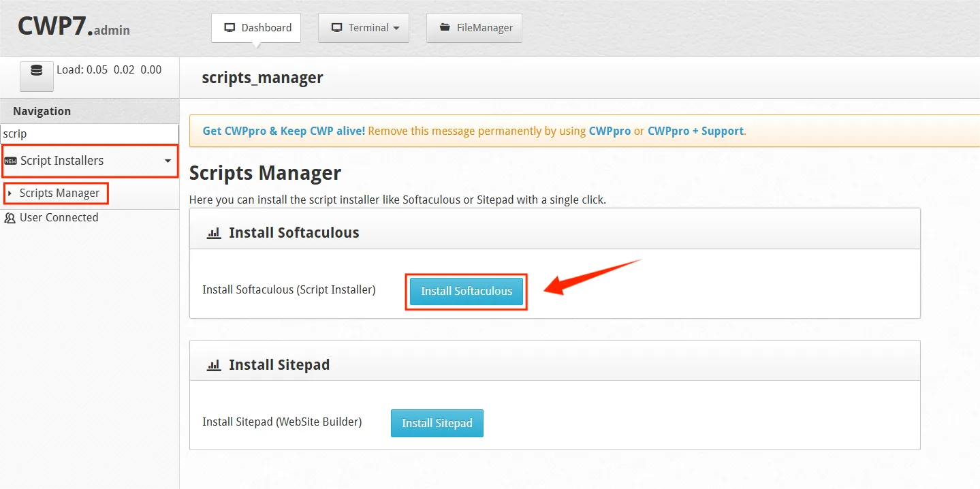Select Scripts Manager in the sidebar
Viewport: 980px width, 489px height.
point(61,193)
